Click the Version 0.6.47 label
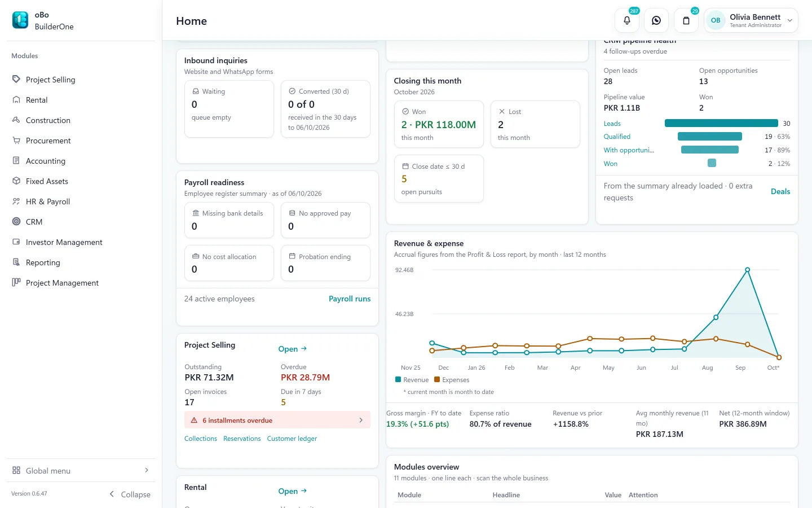The image size is (812, 508). coord(29,493)
